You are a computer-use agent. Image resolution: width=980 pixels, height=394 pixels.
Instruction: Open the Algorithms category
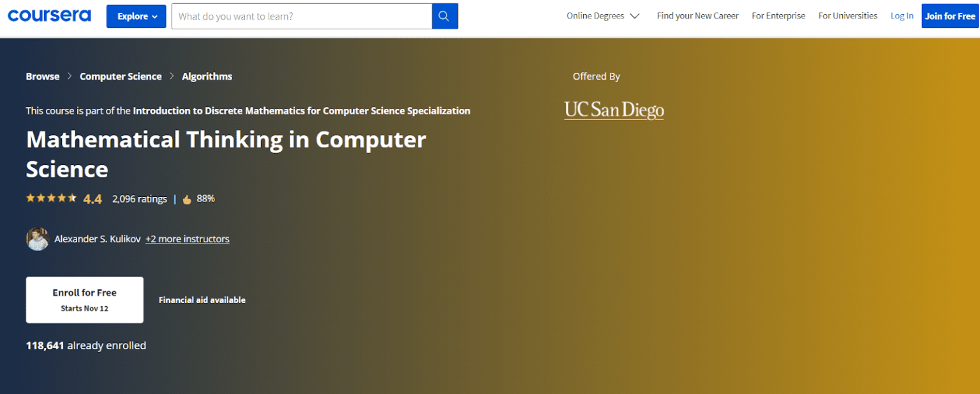coord(207,76)
